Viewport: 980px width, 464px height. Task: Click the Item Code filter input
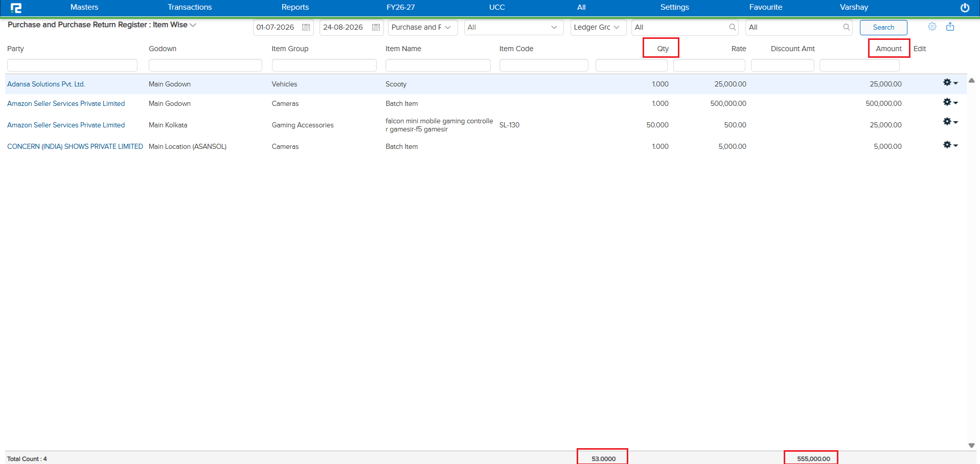[x=543, y=65]
